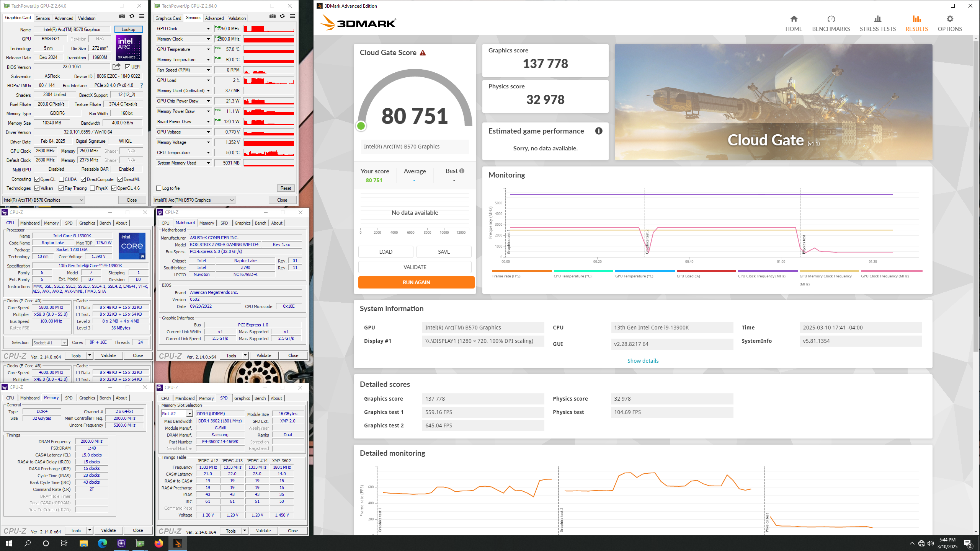Open Graphics tab in CPU-Z Mainboard window

click(x=242, y=223)
